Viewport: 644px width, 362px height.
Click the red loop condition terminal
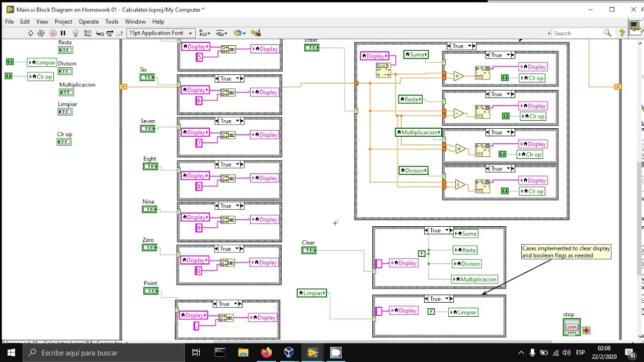[x=586, y=330]
